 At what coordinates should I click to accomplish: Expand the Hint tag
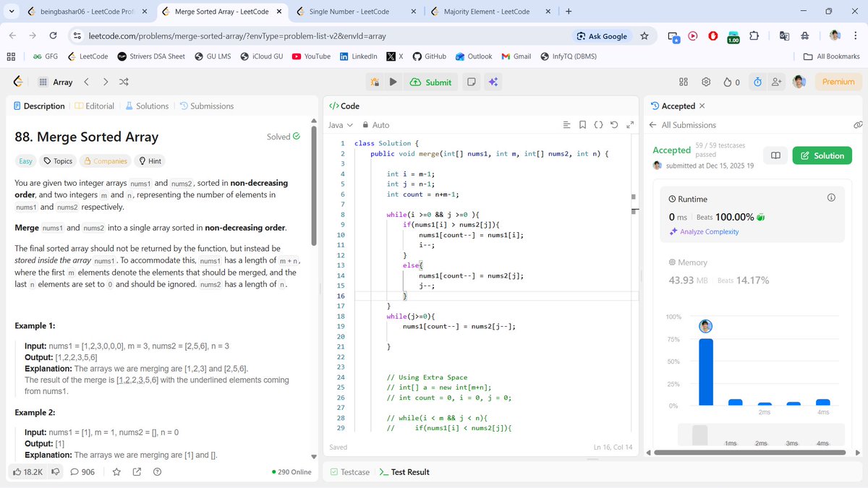click(x=150, y=161)
